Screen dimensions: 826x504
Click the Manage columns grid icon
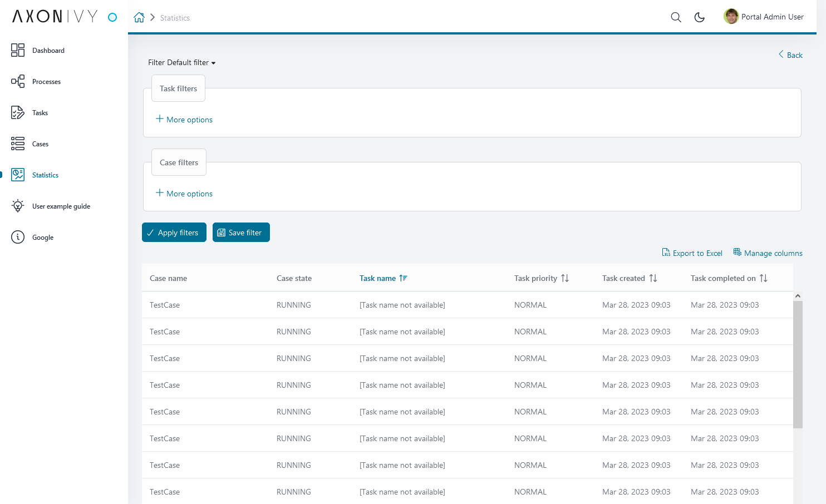(737, 252)
